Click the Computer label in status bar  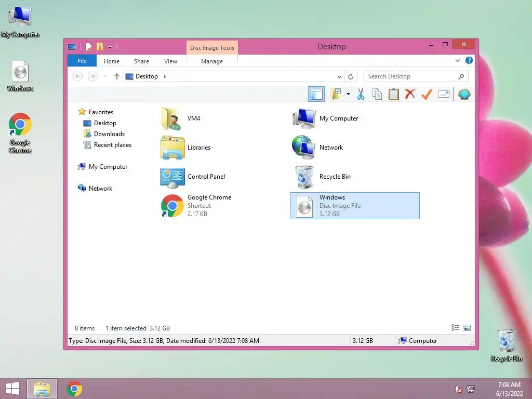point(423,341)
